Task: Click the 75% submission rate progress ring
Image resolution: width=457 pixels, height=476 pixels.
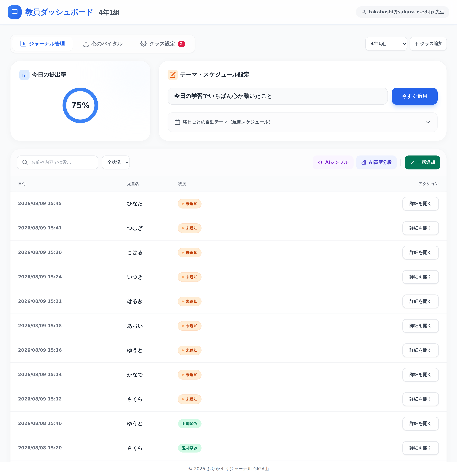Action: pos(80,105)
